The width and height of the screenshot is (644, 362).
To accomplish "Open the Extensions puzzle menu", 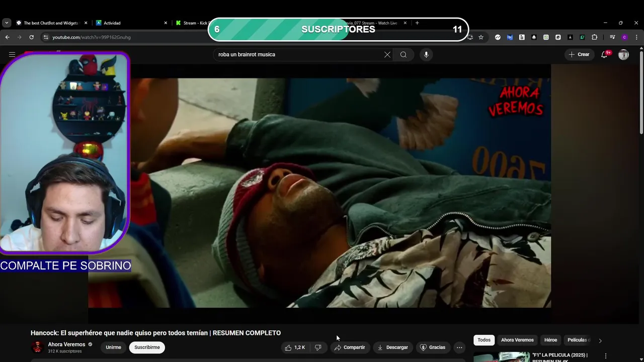I will [594, 37].
